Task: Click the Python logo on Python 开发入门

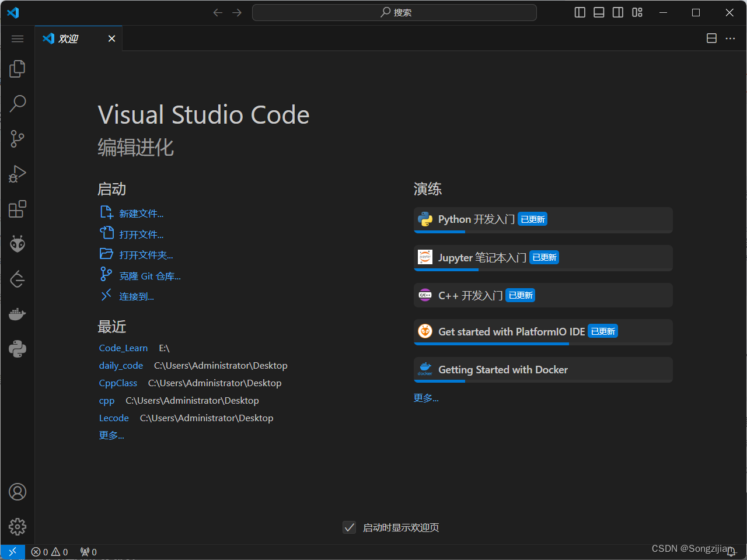Action: coord(425,219)
